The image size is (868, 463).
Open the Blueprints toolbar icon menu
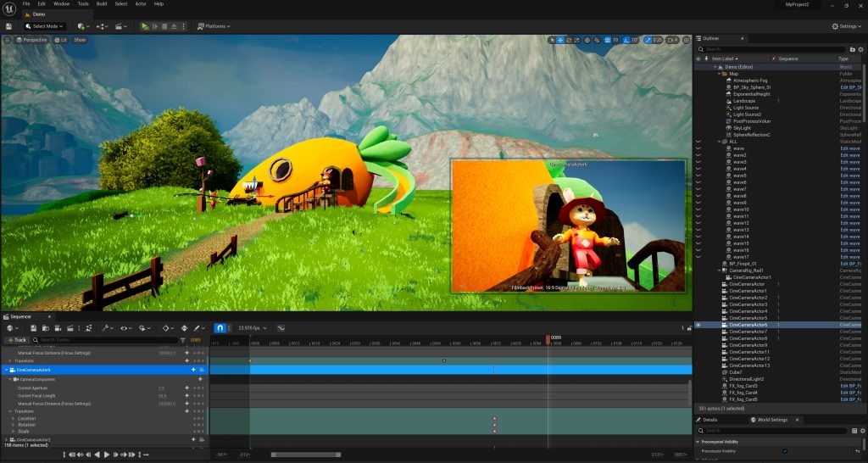tap(103, 26)
